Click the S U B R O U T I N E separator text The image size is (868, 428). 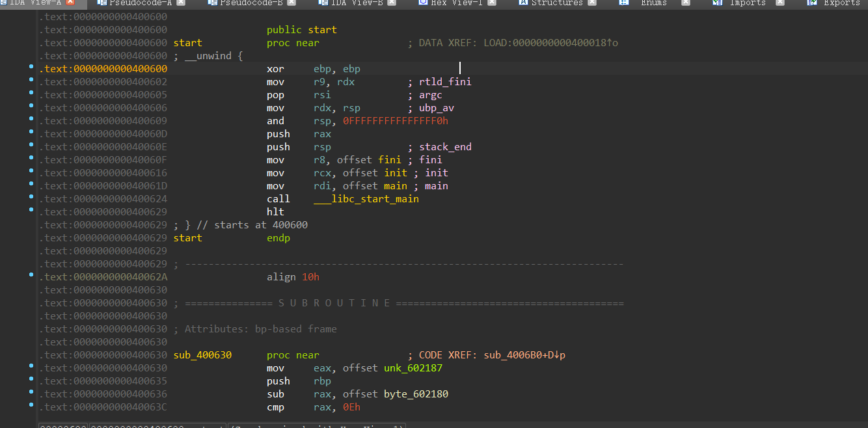334,303
